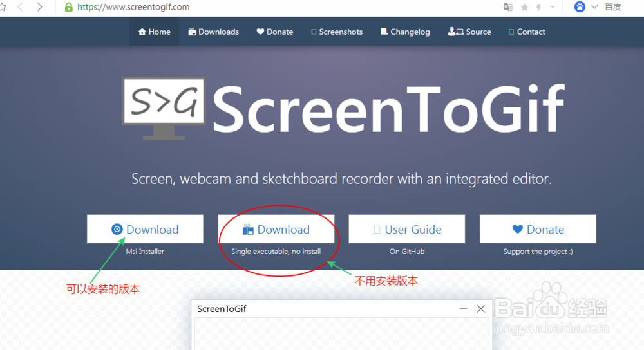Screen dimensions: 644x350
Task: Expand the address bar dropdown arrow
Action: [553, 7]
